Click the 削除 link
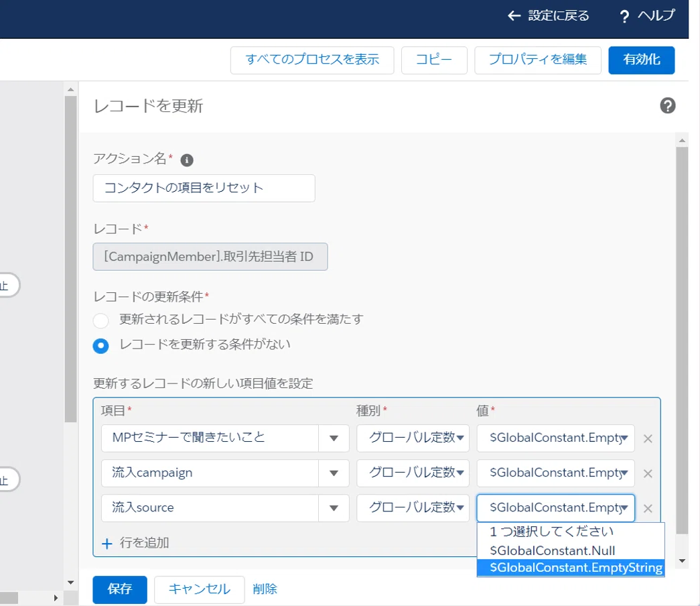 265,589
